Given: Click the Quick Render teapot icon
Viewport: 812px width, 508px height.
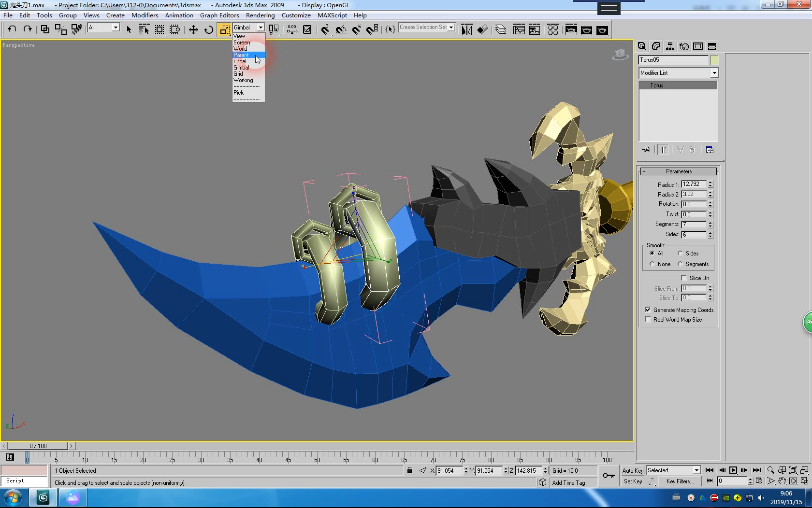Looking at the screenshot, I should (602, 29).
